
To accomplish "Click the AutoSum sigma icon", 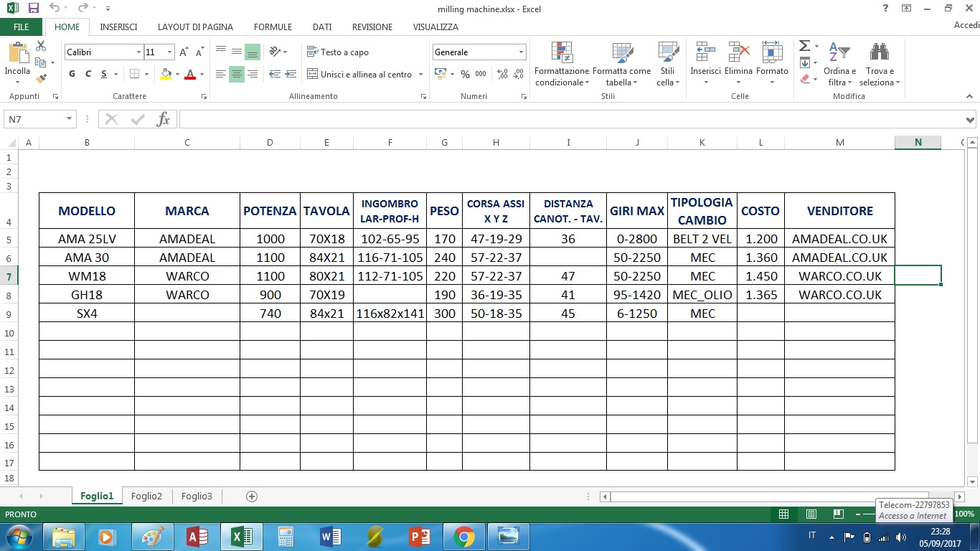I will [x=805, y=46].
